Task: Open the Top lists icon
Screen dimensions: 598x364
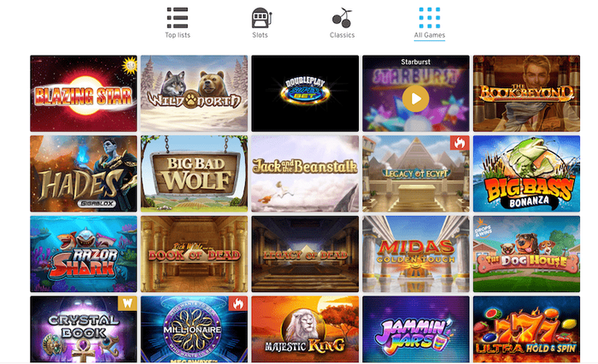Action: pyautogui.click(x=178, y=18)
